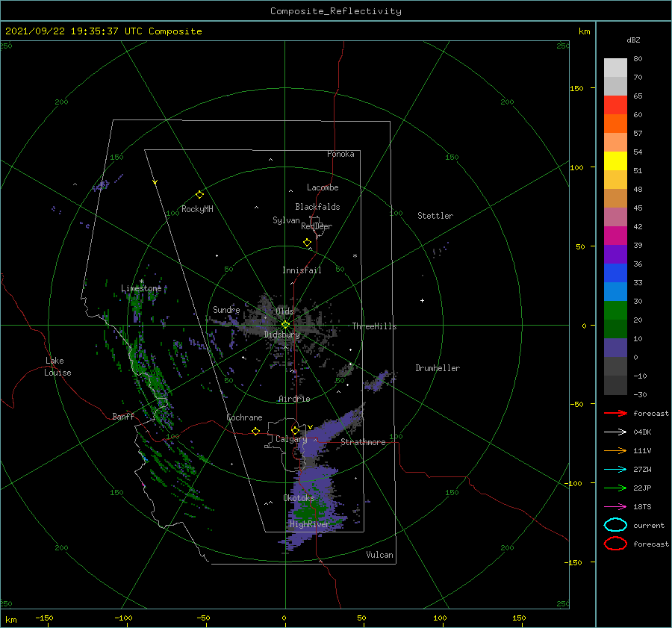Click the HighRiver town label

(x=309, y=524)
